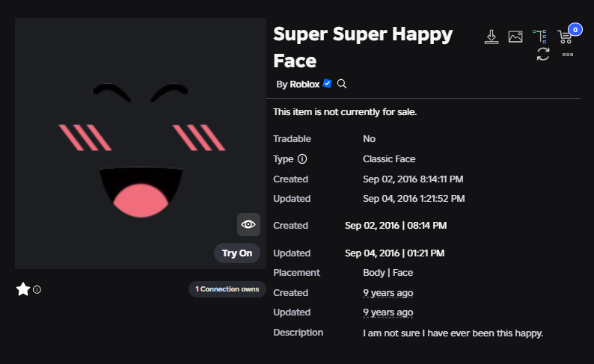Open the Roblox creator link
Image resolution: width=594 pixels, height=364 pixels.
304,84
